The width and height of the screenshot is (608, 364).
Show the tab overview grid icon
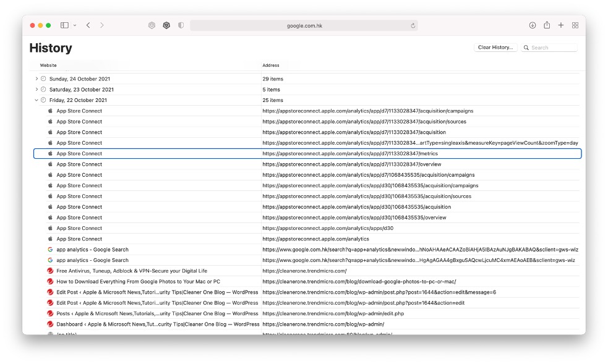tap(575, 25)
